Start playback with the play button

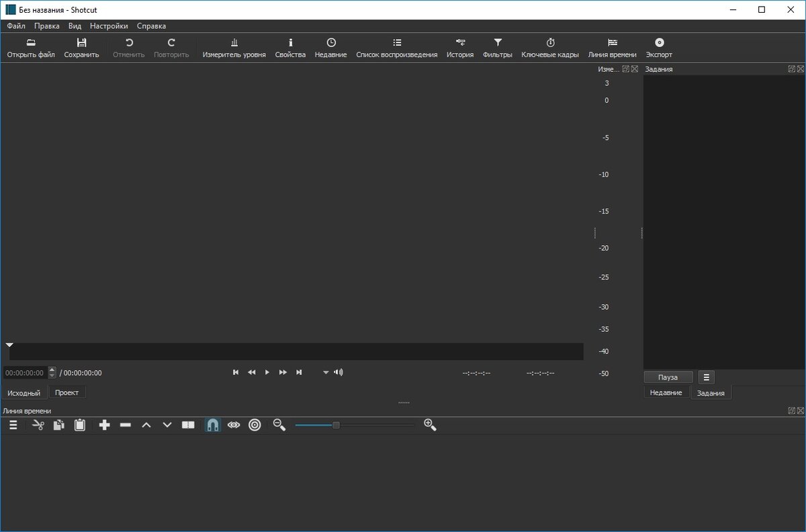(267, 372)
